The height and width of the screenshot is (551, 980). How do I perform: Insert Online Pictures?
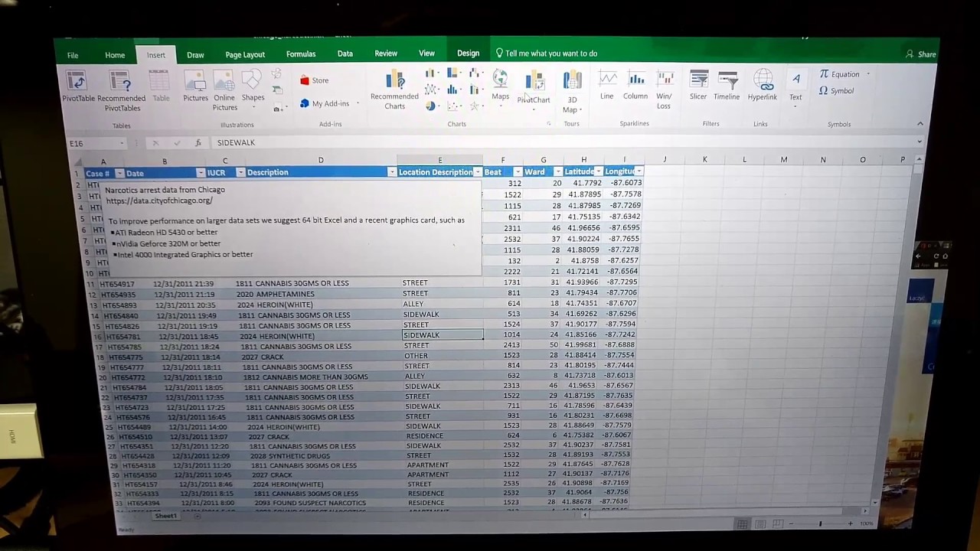click(x=224, y=91)
